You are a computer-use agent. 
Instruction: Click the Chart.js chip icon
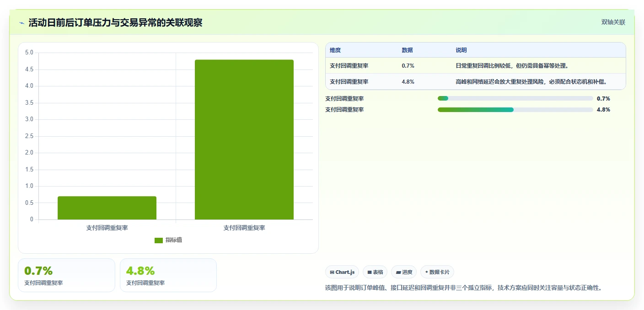click(x=332, y=272)
